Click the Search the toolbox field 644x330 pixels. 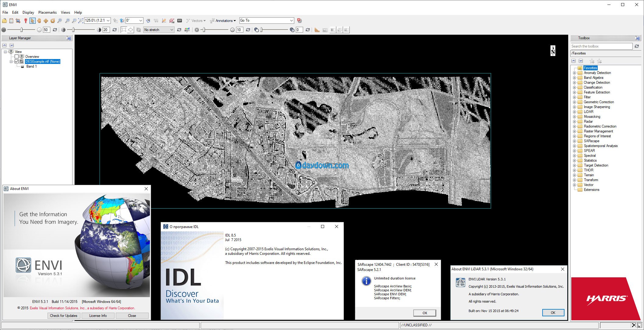click(602, 46)
